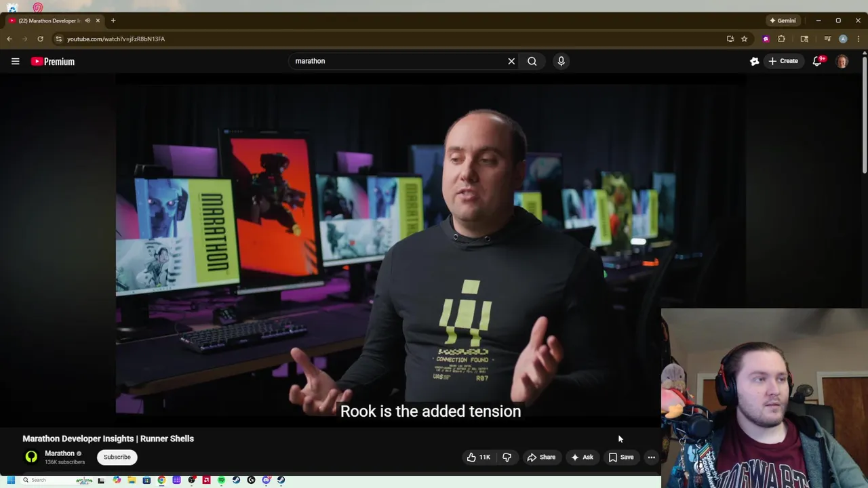Screen dimensions: 868x488
Task: Open Microsoft Store from the taskbar
Action: coord(146,480)
